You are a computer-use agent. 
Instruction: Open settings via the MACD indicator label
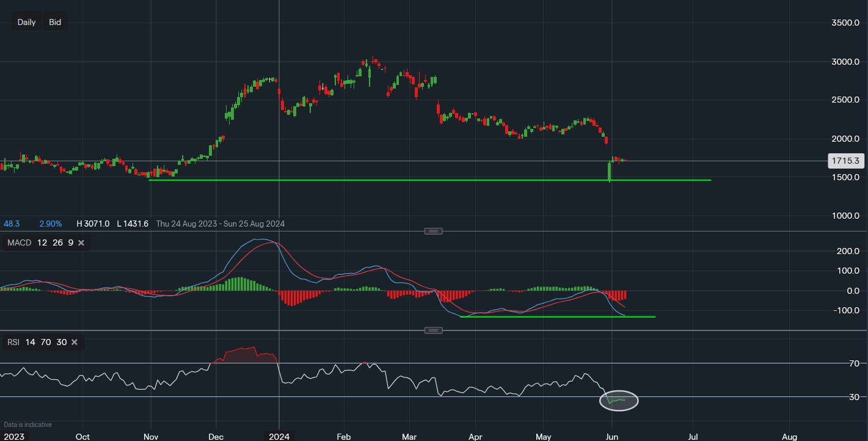coord(18,242)
